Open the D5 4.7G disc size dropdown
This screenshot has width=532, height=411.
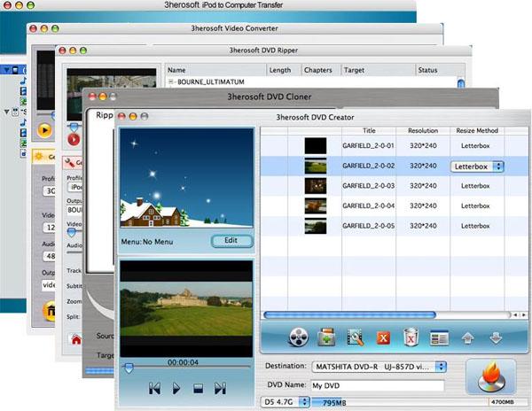tap(285, 402)
